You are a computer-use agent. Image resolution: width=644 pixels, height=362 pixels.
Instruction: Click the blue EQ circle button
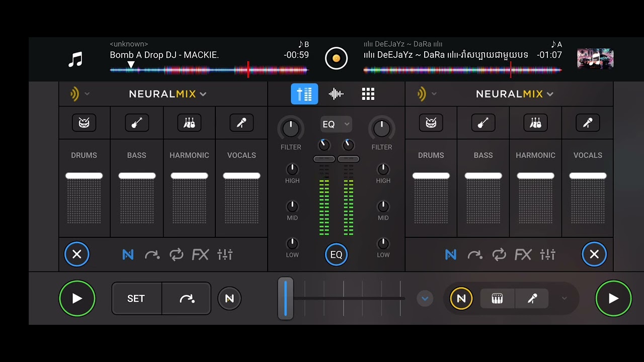click(x=336, y=254)
